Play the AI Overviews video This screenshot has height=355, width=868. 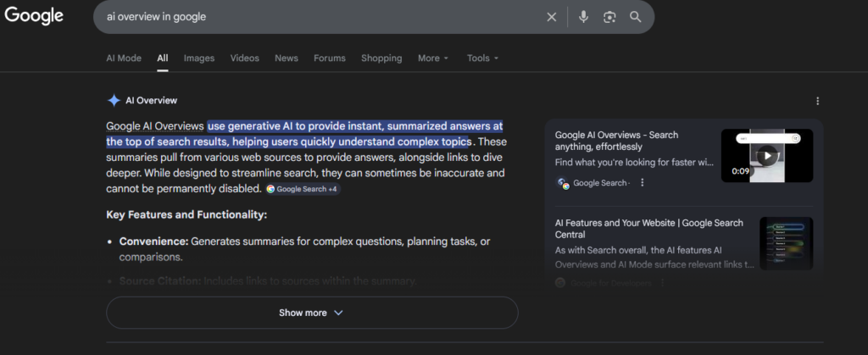click(x=766, y=155)
